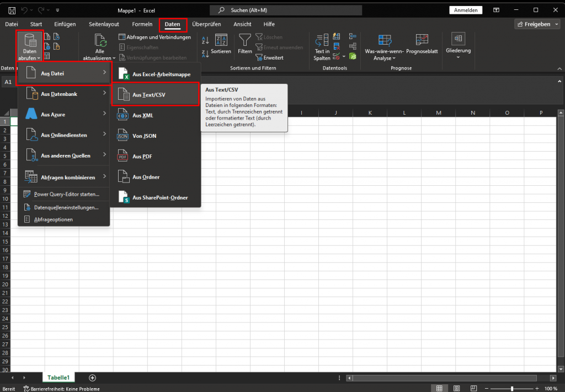Click the Save icon in title bar
This screenshot has height=392, width=565.
12,10
